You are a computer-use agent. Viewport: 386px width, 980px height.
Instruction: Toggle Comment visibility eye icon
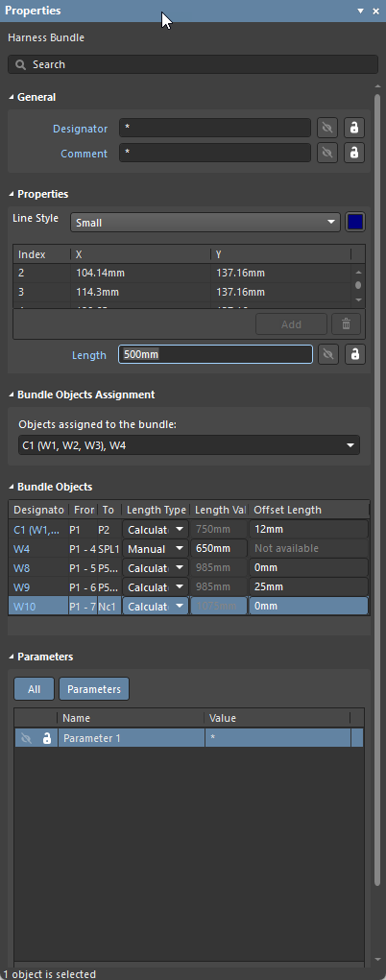[x=327, y=154]
